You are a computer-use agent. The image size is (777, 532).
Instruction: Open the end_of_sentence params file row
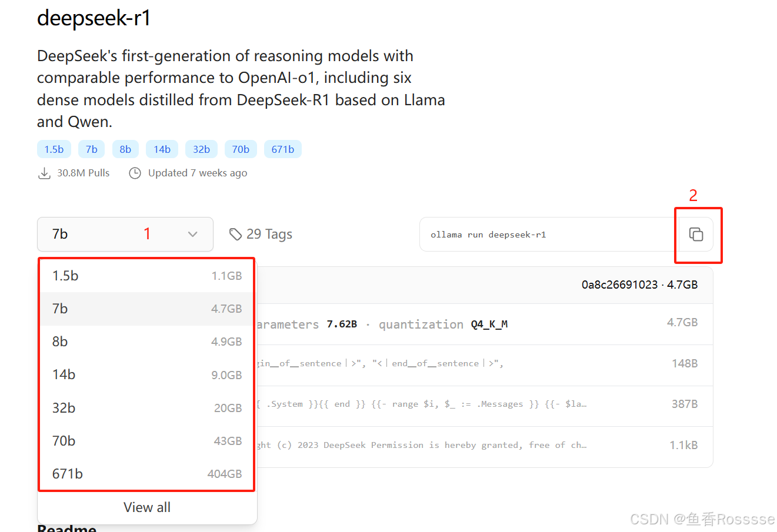[485, 364]
